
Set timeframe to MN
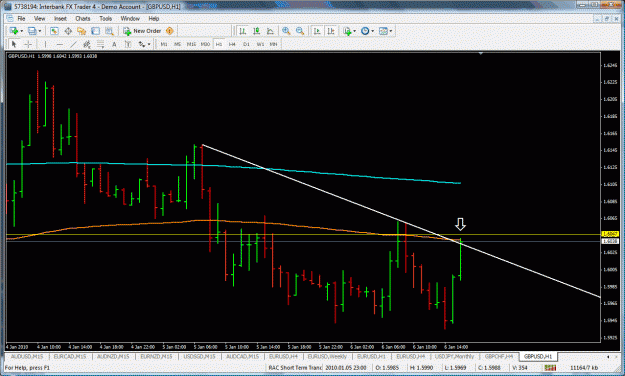click(x=273, y=44)
